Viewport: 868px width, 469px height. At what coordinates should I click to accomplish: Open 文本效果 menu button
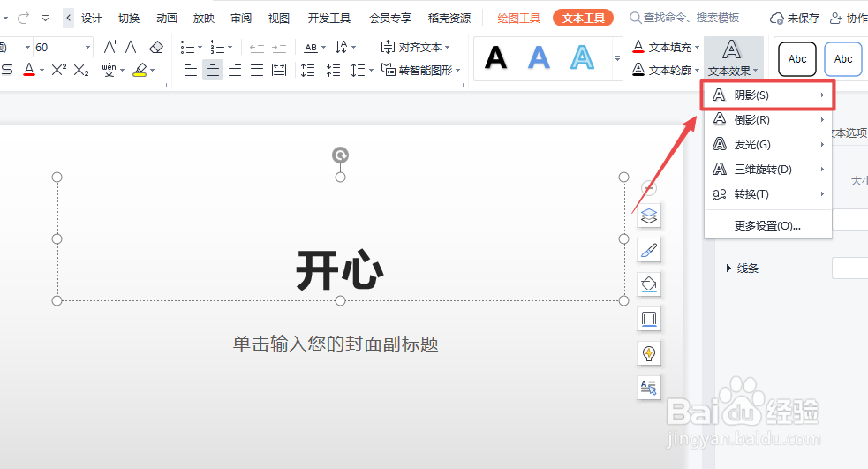coord(732,58)
